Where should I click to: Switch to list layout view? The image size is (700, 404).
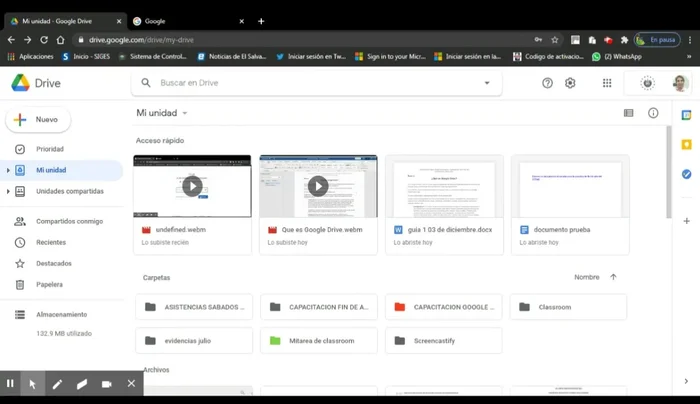point(628,113)
